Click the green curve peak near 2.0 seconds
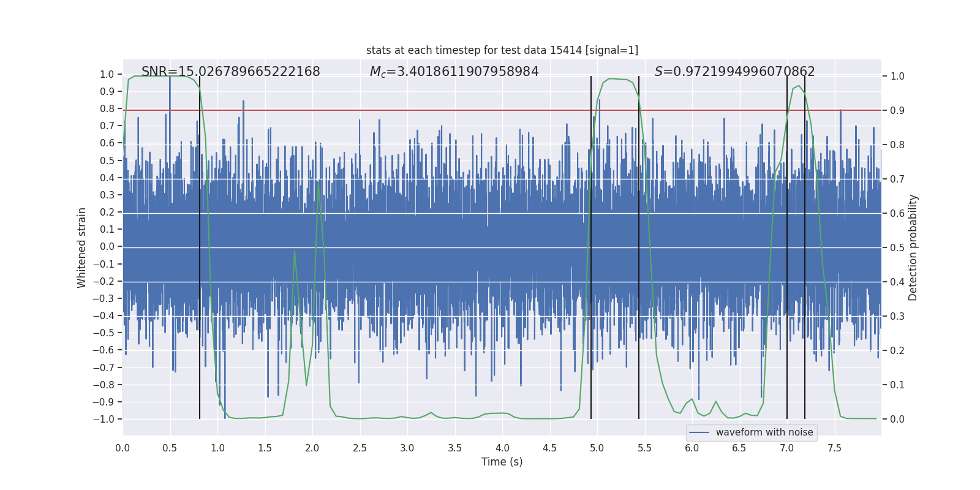The width and height of the screenshot is (980, 490). pos(318,182)
